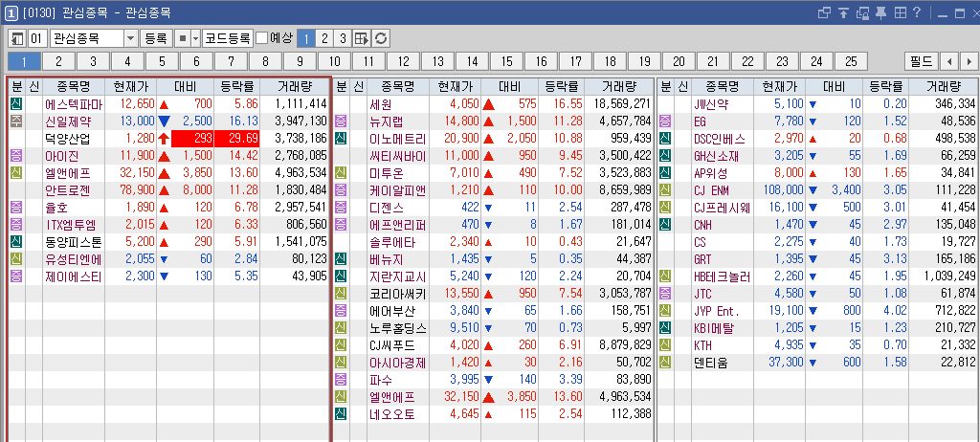Viewport: 980px width, 442px height.
Task: Click the 신 badge on the 이노메트리 row
Action: click(341, 139)
